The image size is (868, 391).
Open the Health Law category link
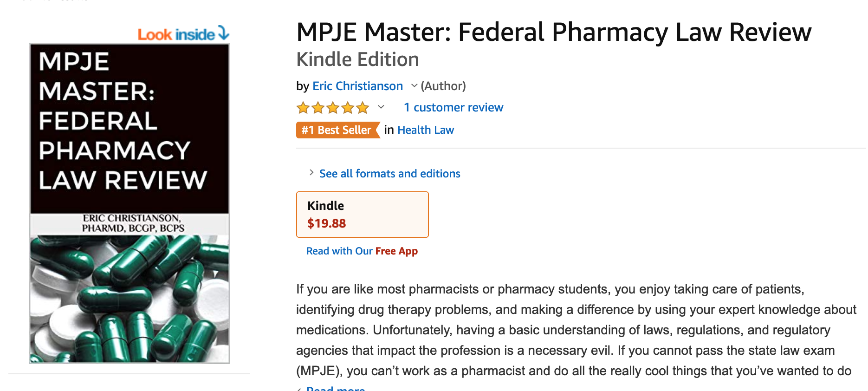click(x=426, y=130)
